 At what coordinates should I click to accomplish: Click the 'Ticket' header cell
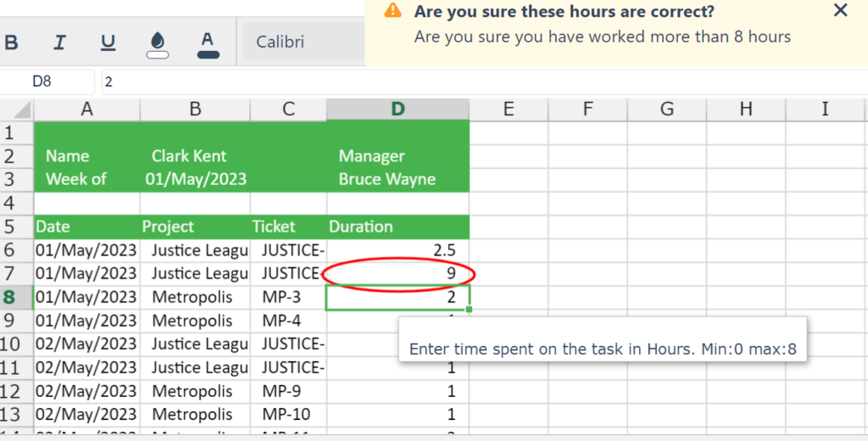pyautogui.click(x=288, y=226)
